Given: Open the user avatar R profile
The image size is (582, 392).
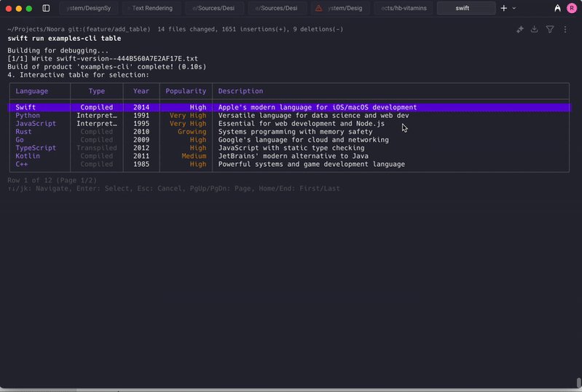Looking at the screenshot, I should (x=572, y=8).
